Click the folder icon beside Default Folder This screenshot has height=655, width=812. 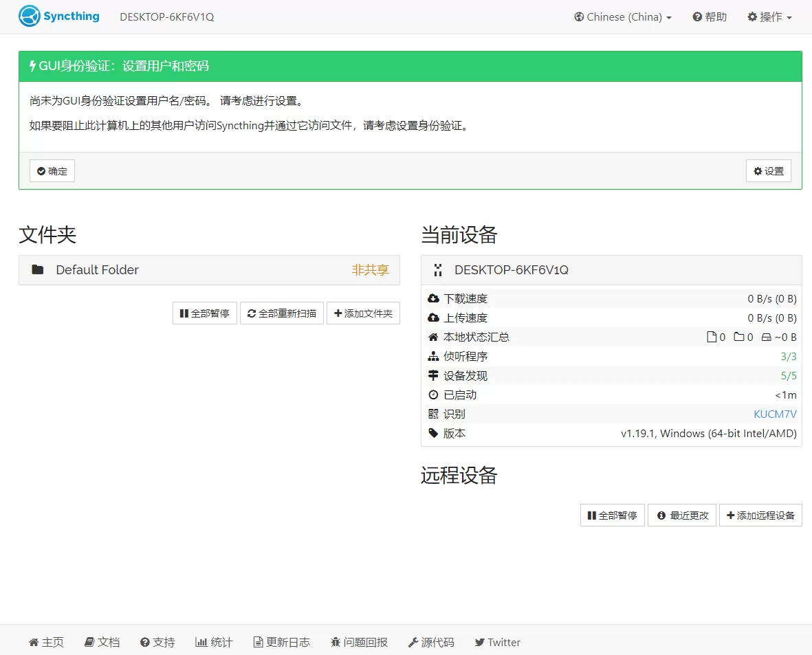coord(38,269)
